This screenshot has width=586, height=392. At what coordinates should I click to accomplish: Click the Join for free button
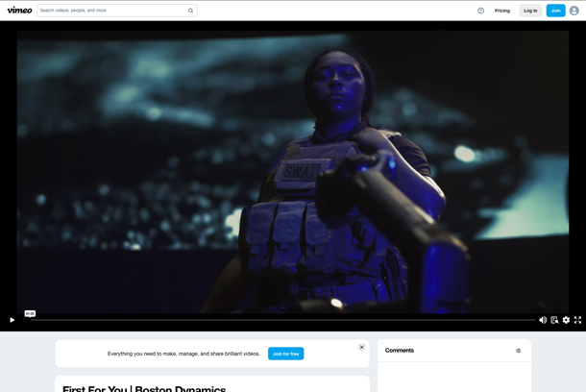coord(285,354)
